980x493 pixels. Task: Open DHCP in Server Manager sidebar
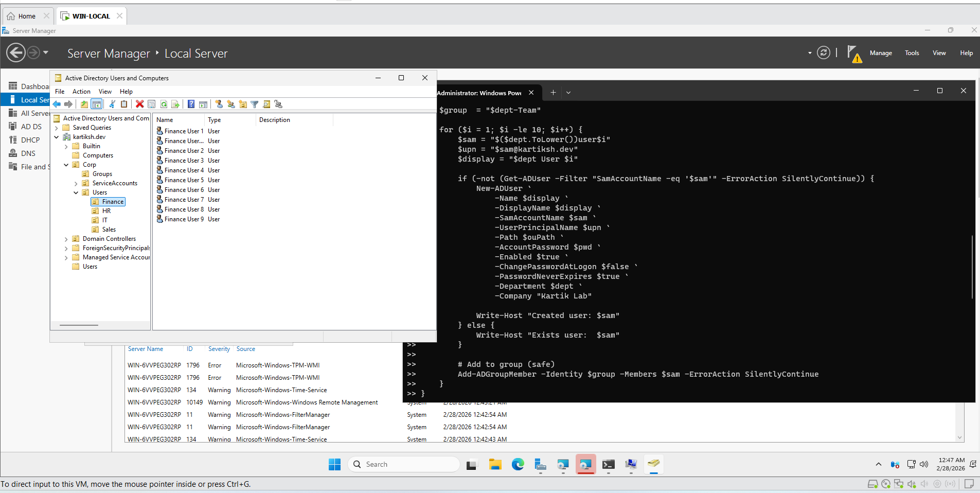pyautogui.click(x=30, y=140)
